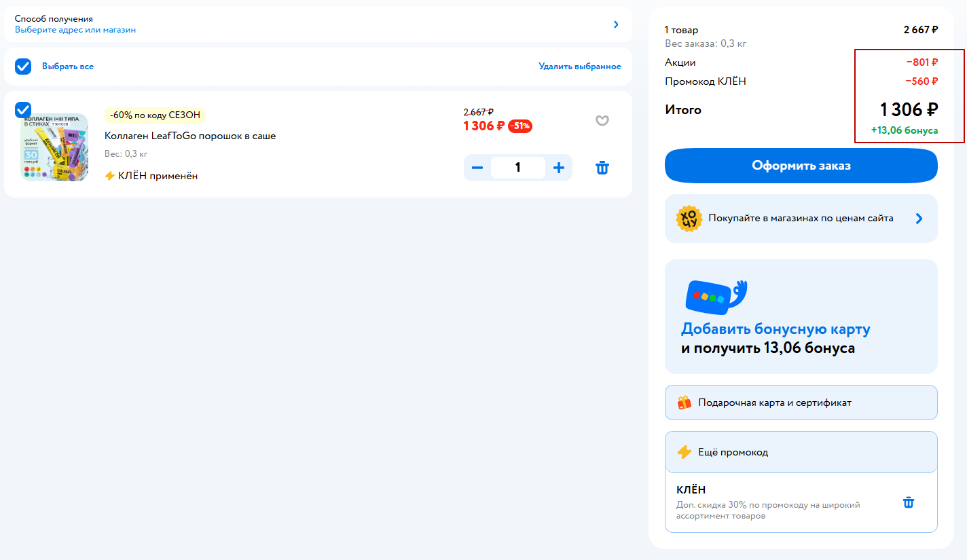Click the quantity input field
Screen dimensions: 967x560
point(517,168)
